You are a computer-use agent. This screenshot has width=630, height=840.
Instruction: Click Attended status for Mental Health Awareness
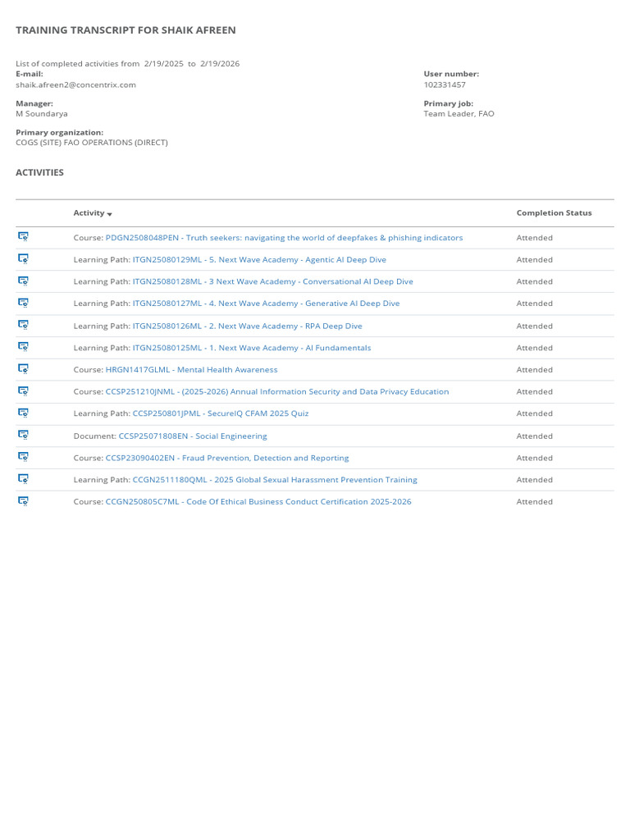(534, 370)
